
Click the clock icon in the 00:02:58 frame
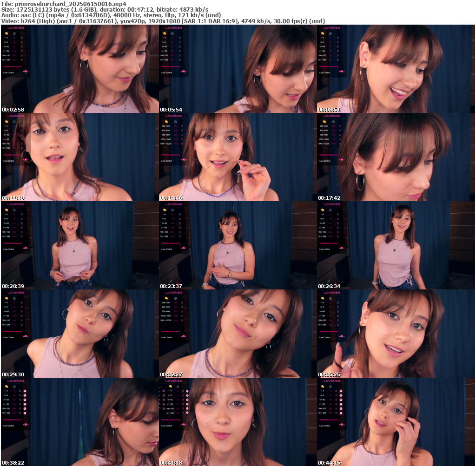point(14,33)
